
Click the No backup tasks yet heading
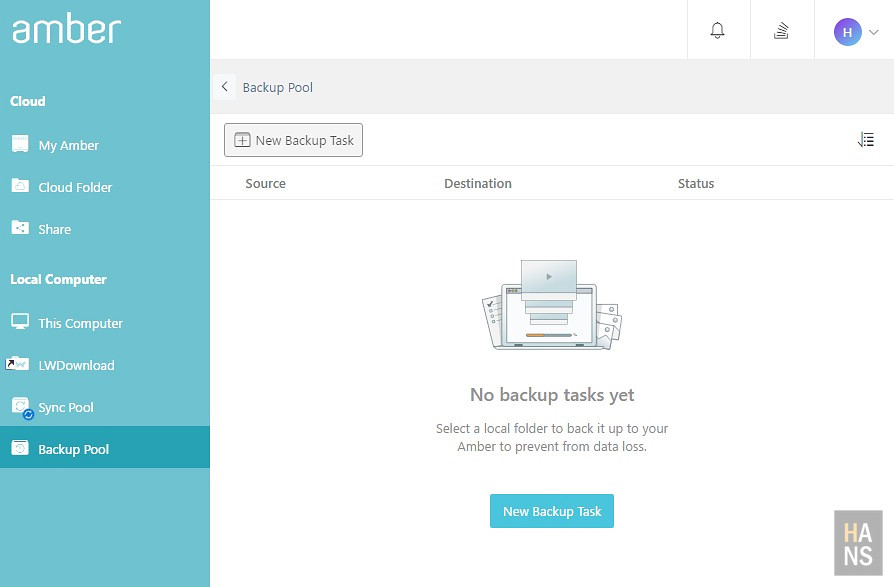[552, 394]
